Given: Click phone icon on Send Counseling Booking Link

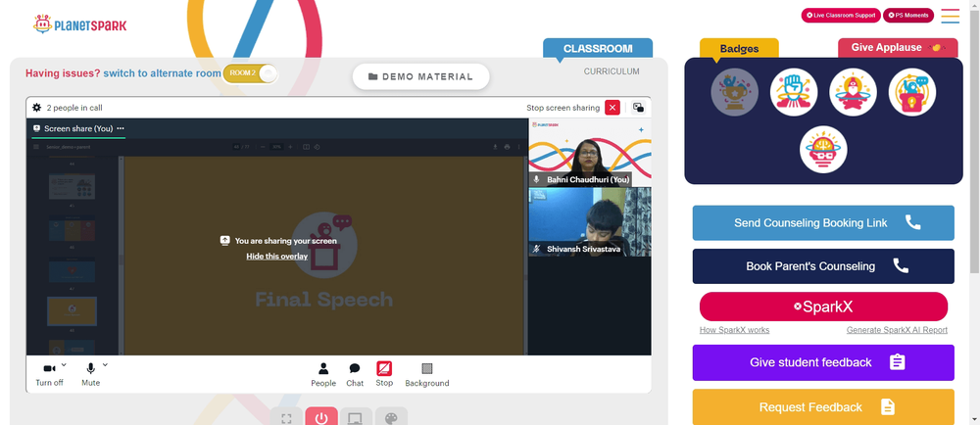Looking at the screenshot, I should pyautogui.click(x=913, y=222).
